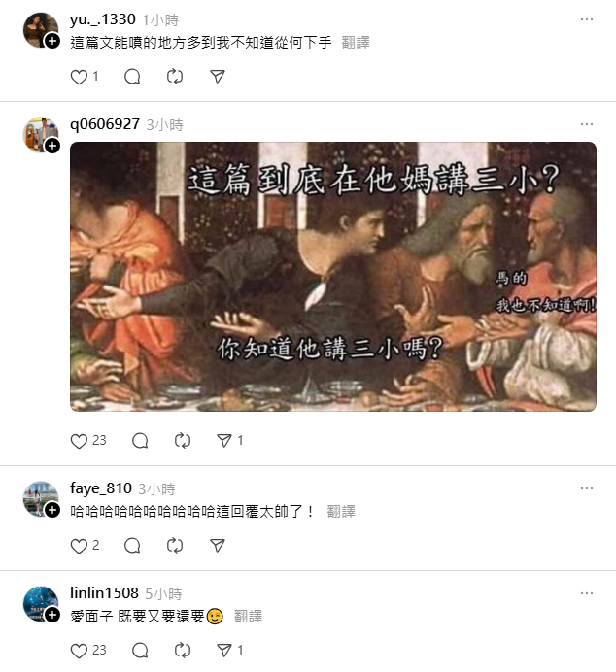Open the more options menu on yu._.1330's comment
This screenshot has height=672, width=616.
coord(587,19)
